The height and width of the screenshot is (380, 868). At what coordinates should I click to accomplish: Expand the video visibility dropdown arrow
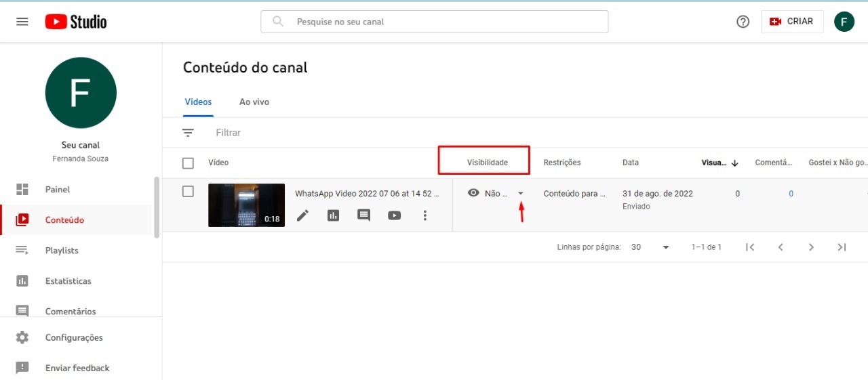tap(521, 194)
